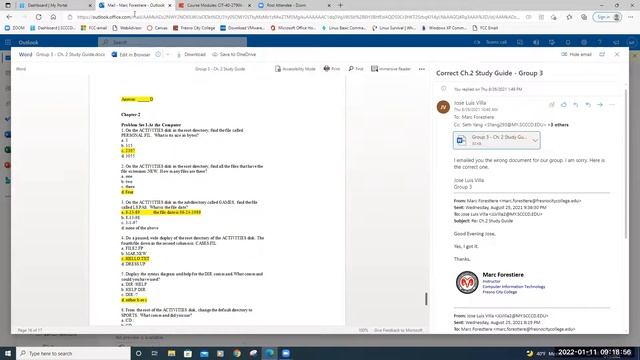Screen dimensions: 640x360
Task: Expand the attachment dropdown chevron
Action: point(535,140)
